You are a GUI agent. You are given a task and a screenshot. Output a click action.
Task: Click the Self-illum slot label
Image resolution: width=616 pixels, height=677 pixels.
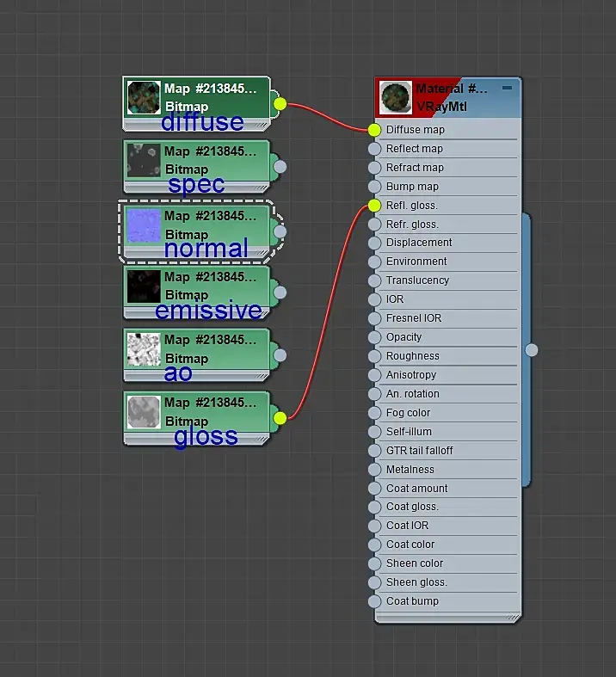click(409, 432)
